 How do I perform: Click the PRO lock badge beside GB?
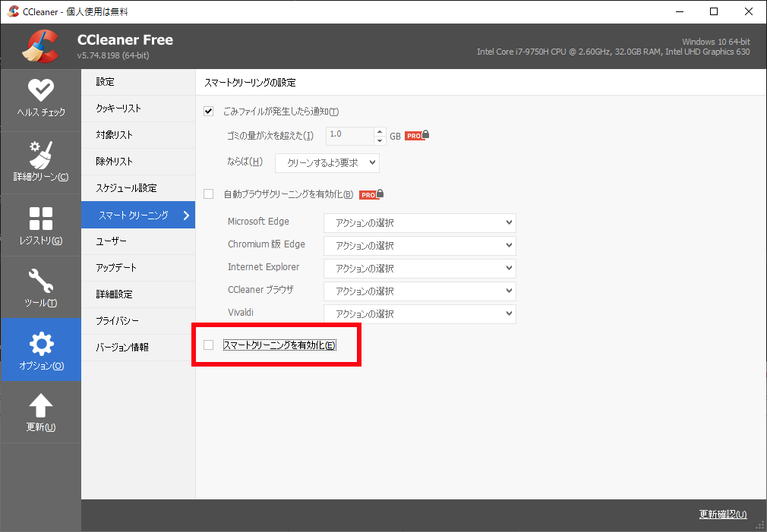(417, 135)
